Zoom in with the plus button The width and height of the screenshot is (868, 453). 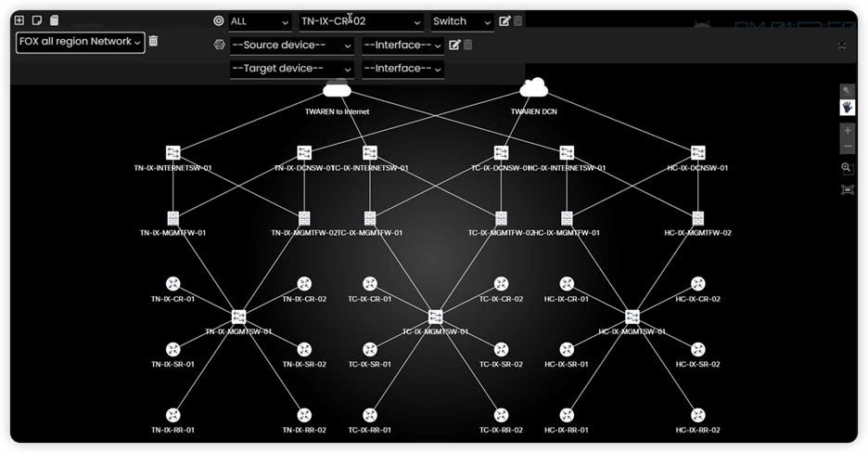pyautogui.click(x=847, y=131)
